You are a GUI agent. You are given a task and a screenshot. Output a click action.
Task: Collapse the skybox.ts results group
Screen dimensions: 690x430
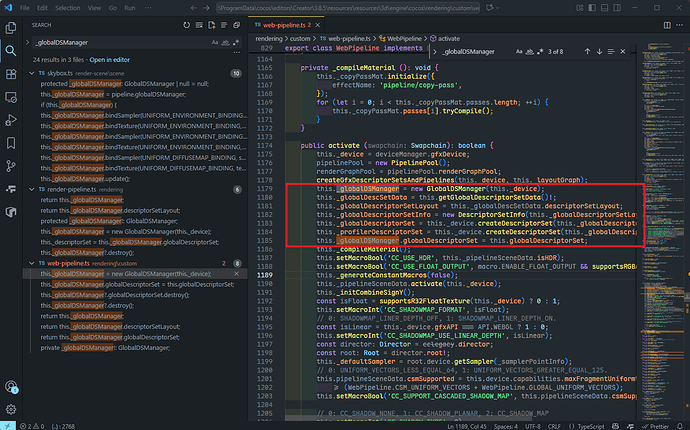click(x=34, y=73)
